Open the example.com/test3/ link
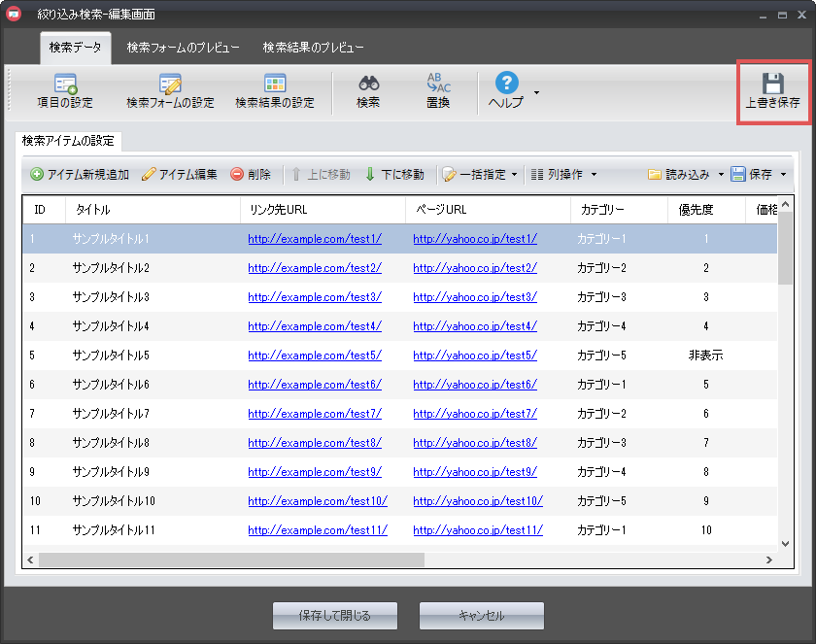 (315, 297)
